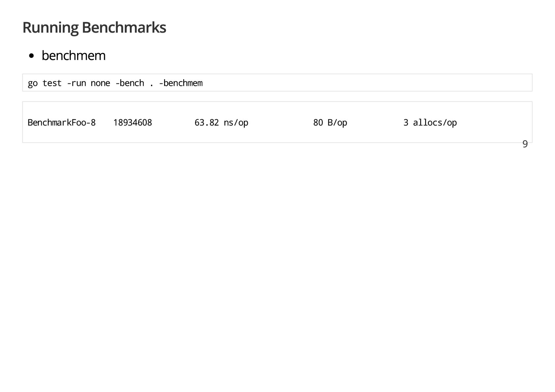Click the '-benchmem' flag in command
The image size is (555, 392).
pos(181,83)
